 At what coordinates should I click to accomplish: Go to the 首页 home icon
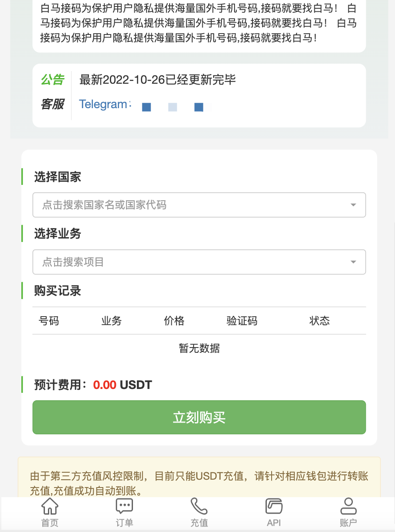coord(50,507)
